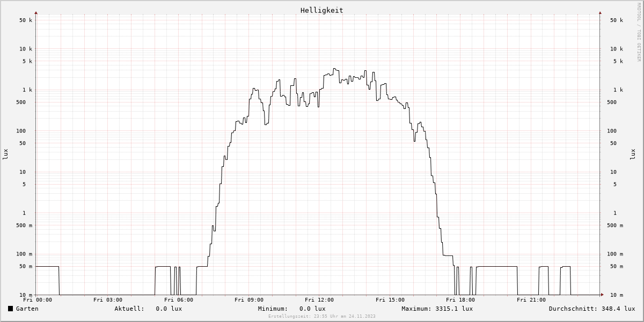This screenshot has width=644, height=322.
Task: Click the "5 k" label on left axis
Action: (27, 61)
